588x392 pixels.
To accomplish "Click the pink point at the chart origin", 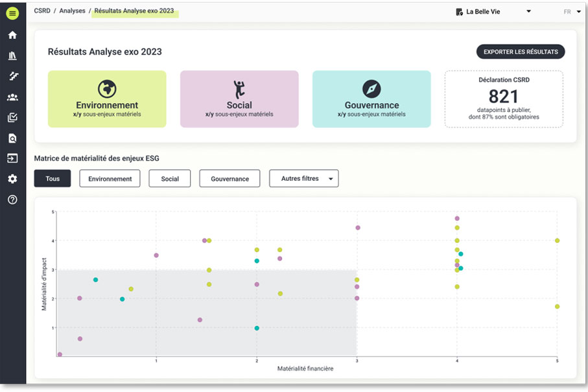I will [x=60, y=354].
